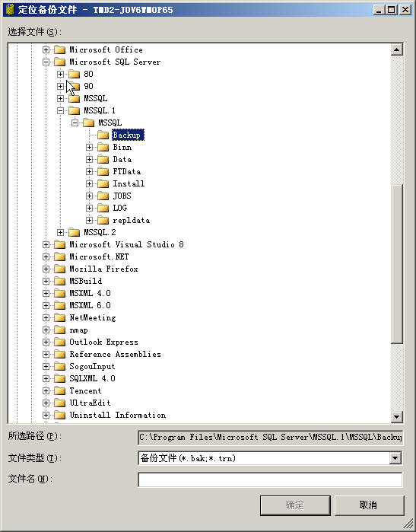Click the NetMeeting folder icon

tap(59, 318)
